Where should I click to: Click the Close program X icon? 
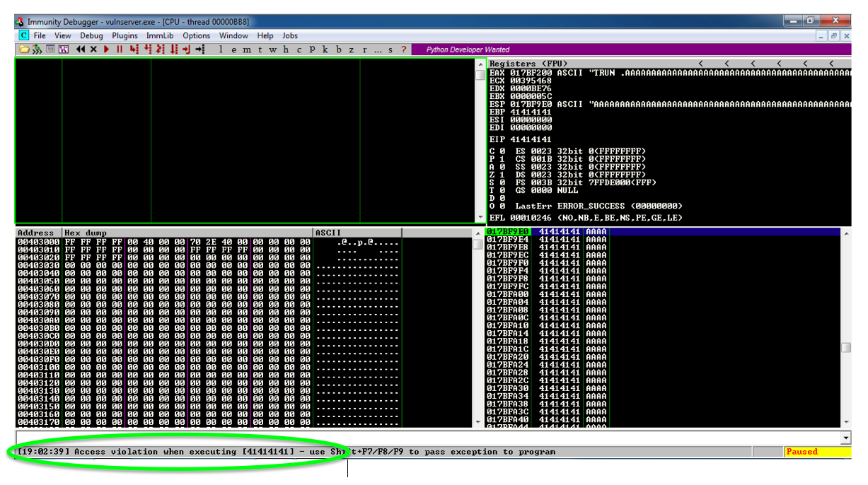point(93,49)
